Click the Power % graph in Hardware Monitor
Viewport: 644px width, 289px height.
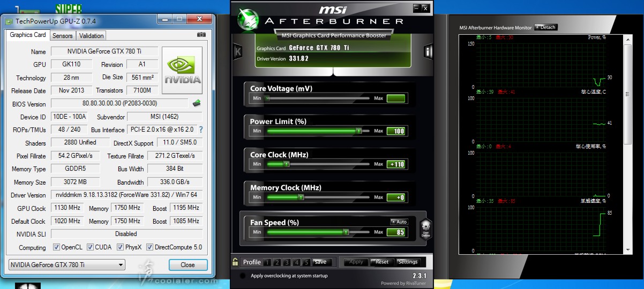pos(541,65)
